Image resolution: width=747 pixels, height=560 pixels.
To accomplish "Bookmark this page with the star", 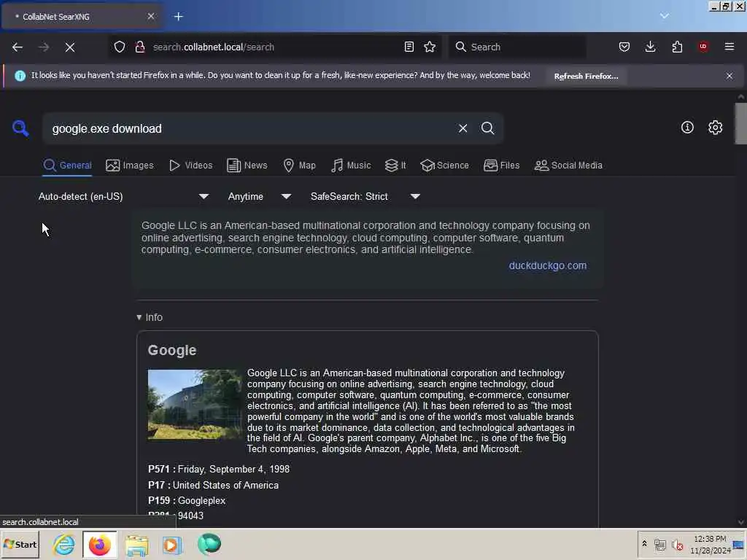I will coord(430,47).
